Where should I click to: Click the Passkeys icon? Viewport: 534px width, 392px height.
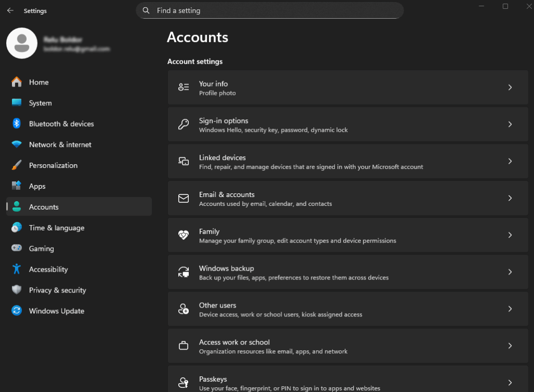pos(184,383)
